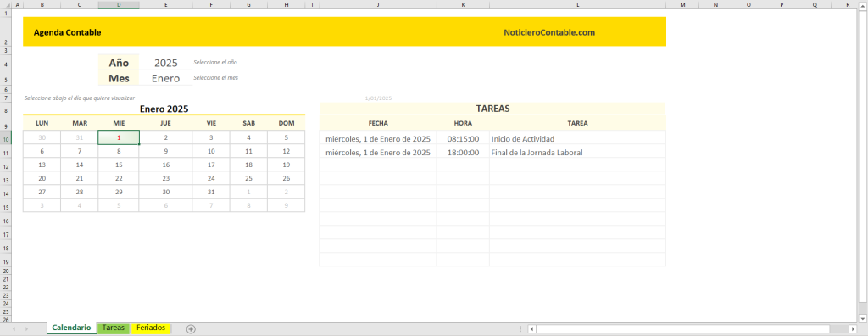The width and height of the screenshot is (868, 336).
Task: Select calendar day 15
Action: 119,165
